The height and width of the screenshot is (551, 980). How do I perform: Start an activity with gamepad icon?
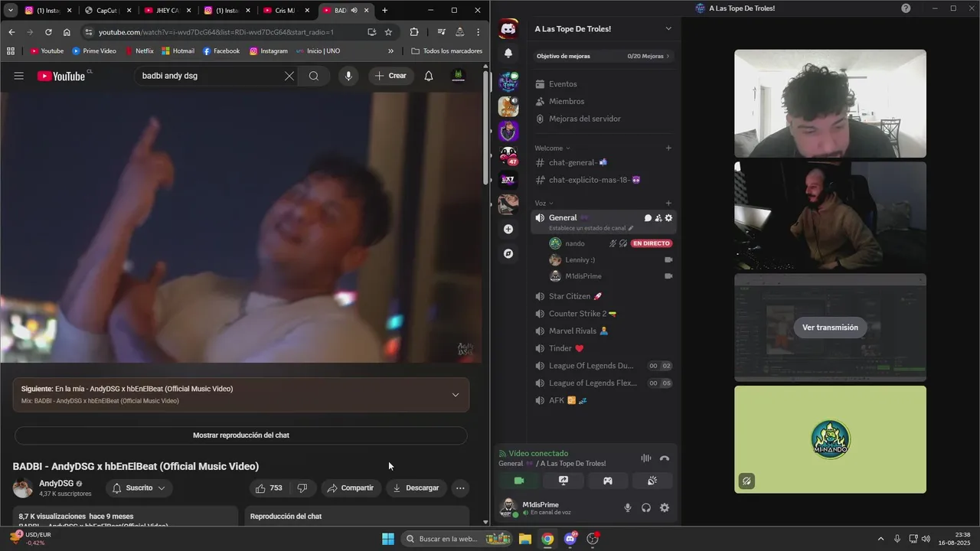click(607, 481)
